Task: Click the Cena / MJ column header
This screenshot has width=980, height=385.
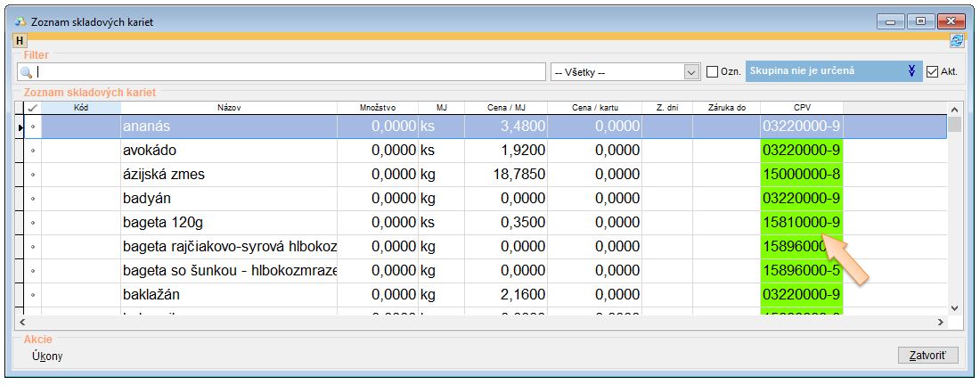Action: pyautogui.click(x=504, y=108)
